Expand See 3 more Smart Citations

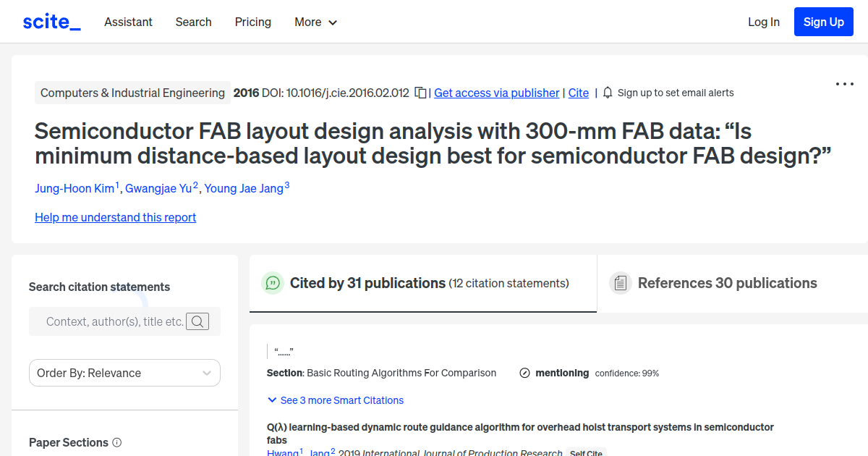click(335, 400)
